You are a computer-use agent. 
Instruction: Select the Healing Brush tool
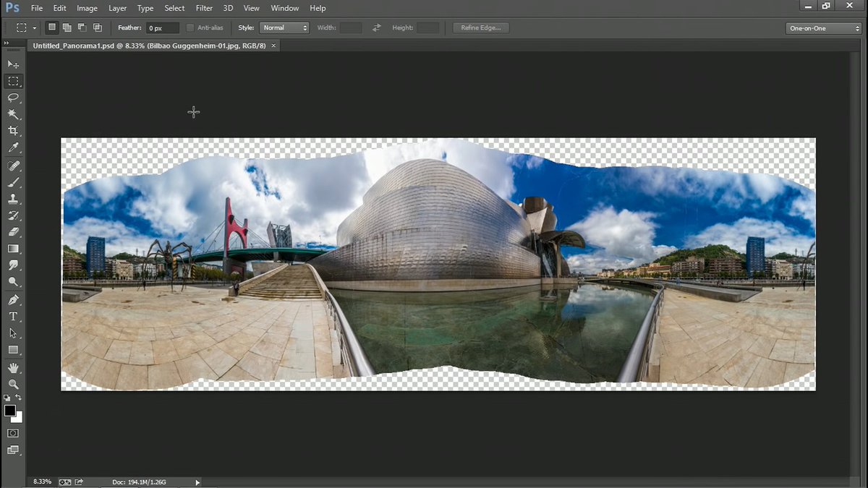13,166
